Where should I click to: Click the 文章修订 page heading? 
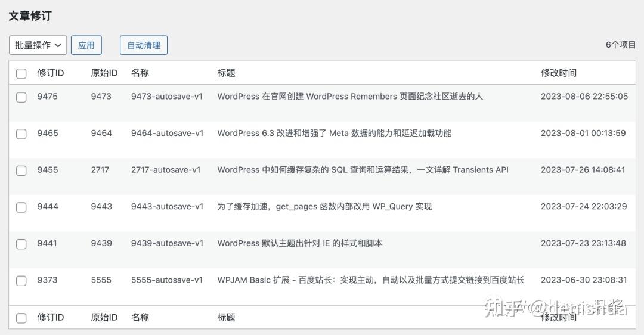pyautogui.click(x=30, y=16)
